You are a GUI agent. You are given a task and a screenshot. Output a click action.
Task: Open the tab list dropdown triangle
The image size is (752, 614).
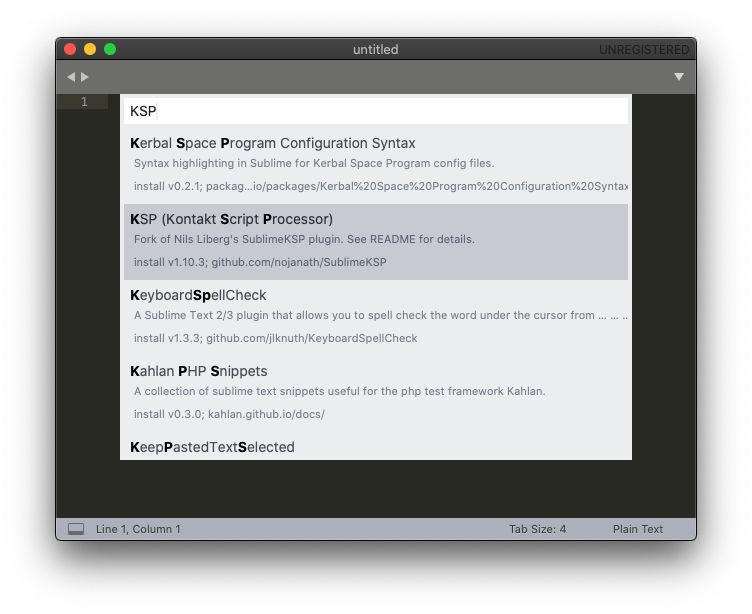click(x=679, y=77)
